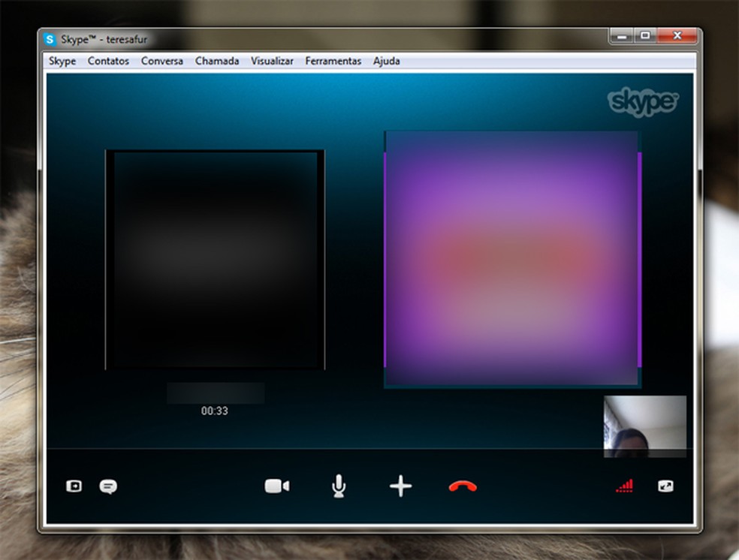This screenshot has width=739, height=560.
Task: Open the Chamada menu
Action: pyautogui.click(x=217, y=62)
